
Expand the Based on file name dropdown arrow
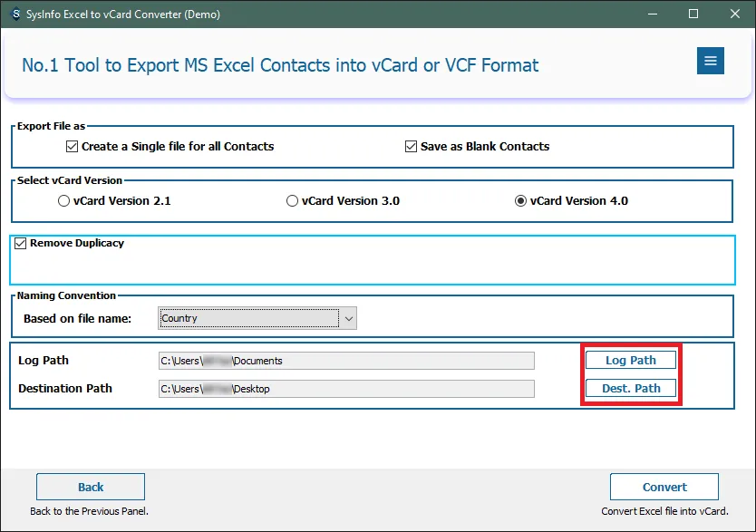tap(349, 318)
